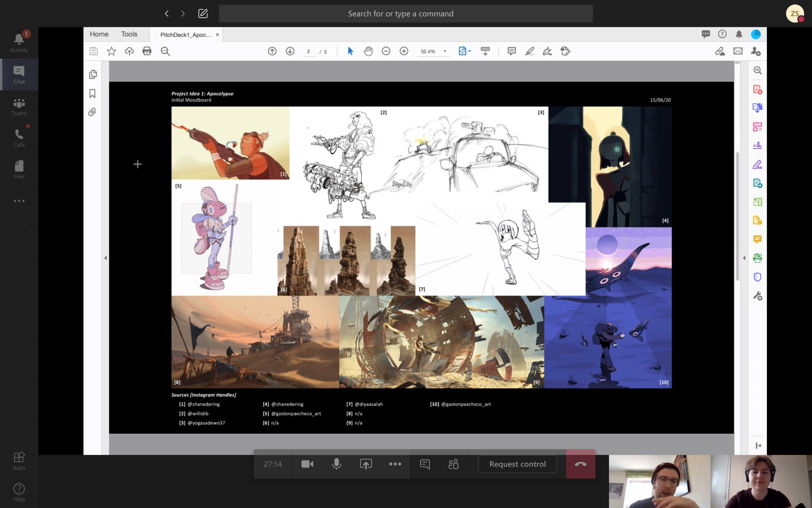
Task: Click the Teams search command box
Action: point(405,13)
